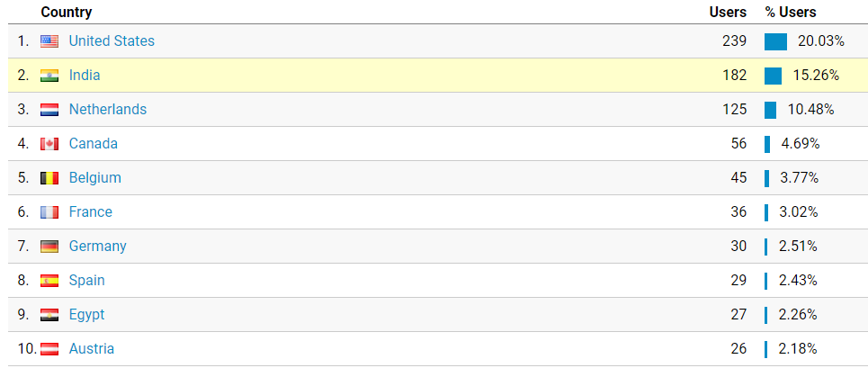The height and width of the screenshot is (377, 868).
Task: Click the United States percentage bar
Action: coord(775,41)
